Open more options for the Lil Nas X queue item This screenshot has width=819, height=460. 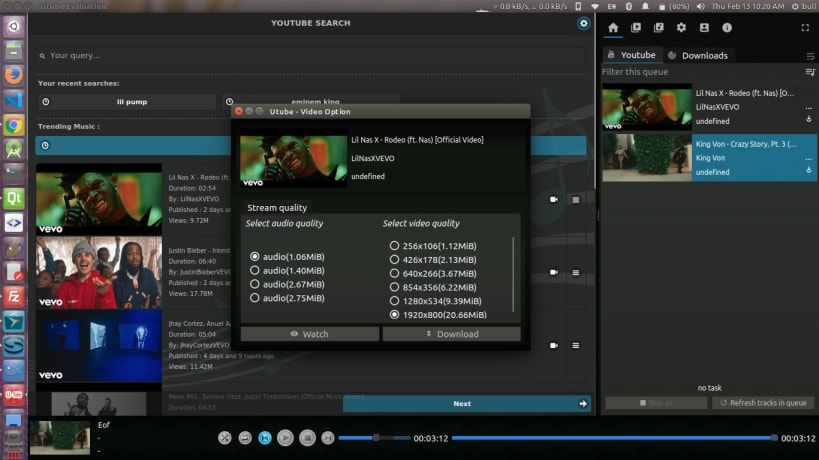tap(809, 108)
